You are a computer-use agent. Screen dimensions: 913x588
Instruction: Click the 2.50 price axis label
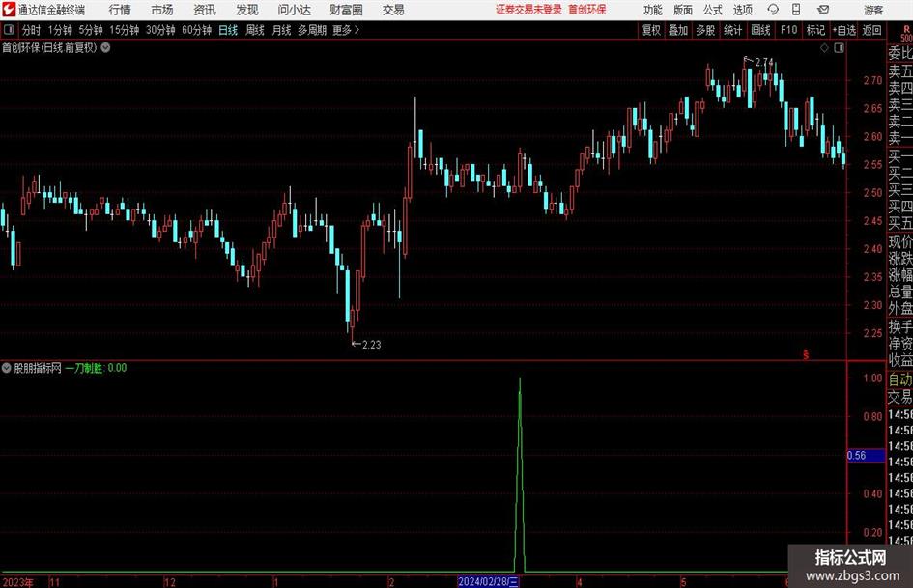[872, 193]
